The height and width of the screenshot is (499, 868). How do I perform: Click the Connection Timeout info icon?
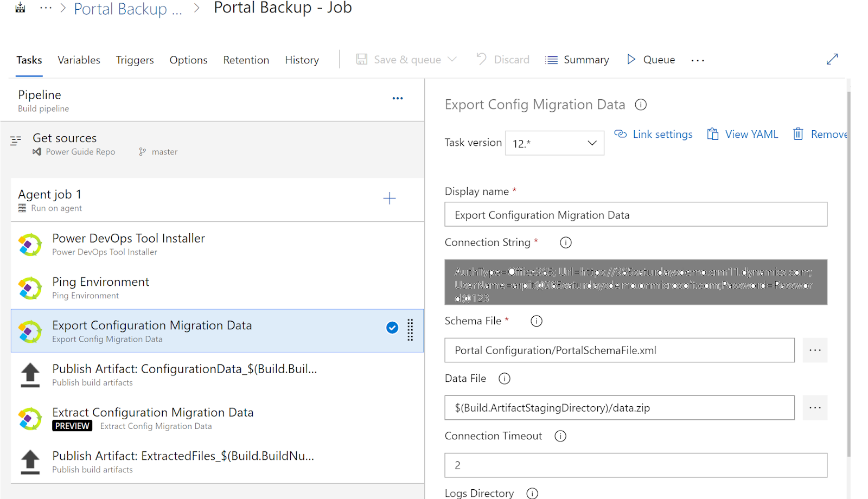(560, 436)
